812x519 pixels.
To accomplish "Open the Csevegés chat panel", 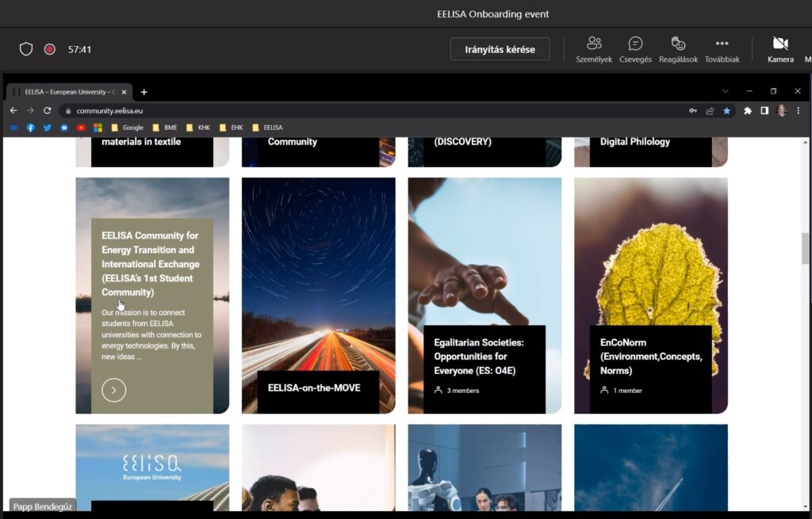I will 635,50.
